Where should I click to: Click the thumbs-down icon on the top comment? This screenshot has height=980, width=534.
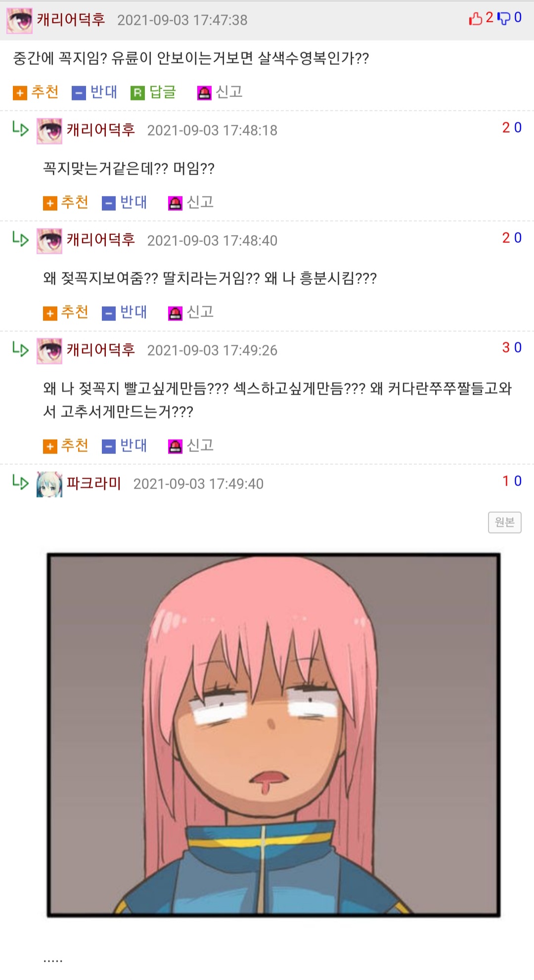(x=503, y=18)
